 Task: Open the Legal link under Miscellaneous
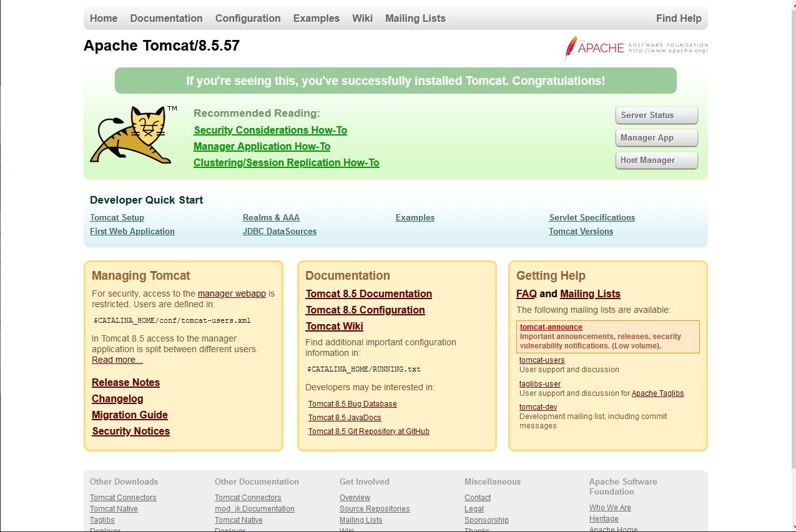tap(474, 509)
